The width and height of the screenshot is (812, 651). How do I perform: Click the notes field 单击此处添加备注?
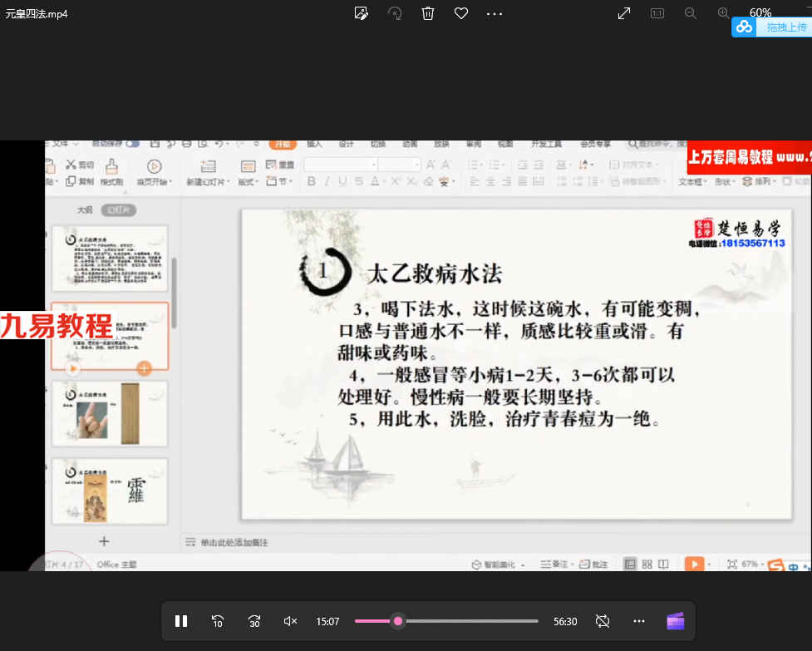(234, 542)
